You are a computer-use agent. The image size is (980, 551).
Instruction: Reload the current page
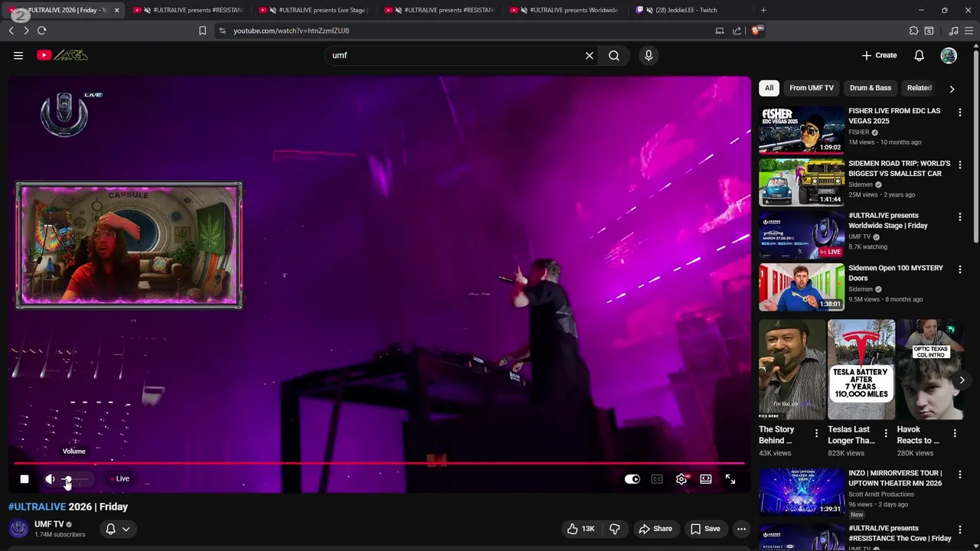click(41, 31)
